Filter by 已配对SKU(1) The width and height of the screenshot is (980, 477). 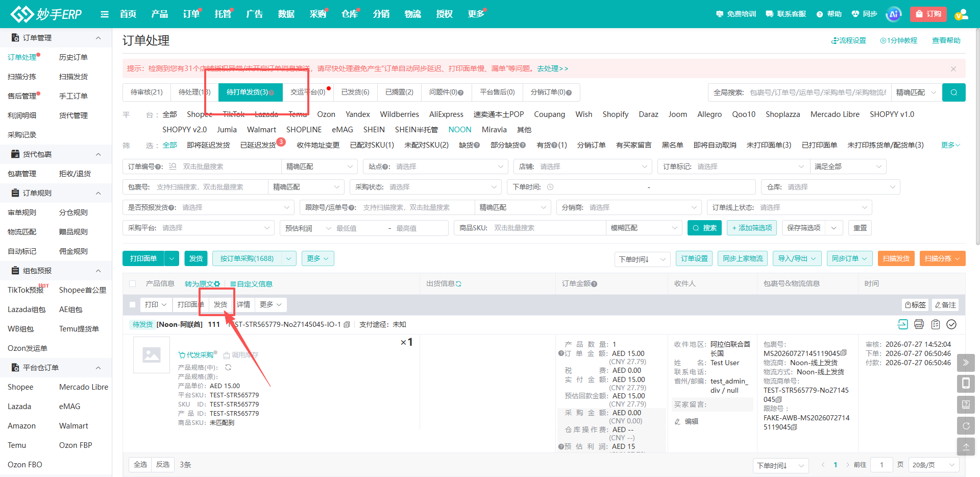372,145
